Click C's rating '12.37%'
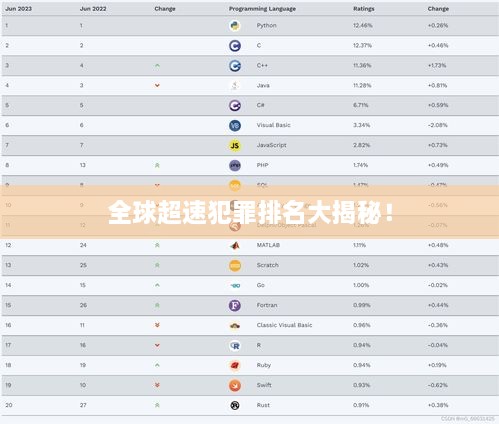This screenshot has width=499, height=424. coord(363,45)
